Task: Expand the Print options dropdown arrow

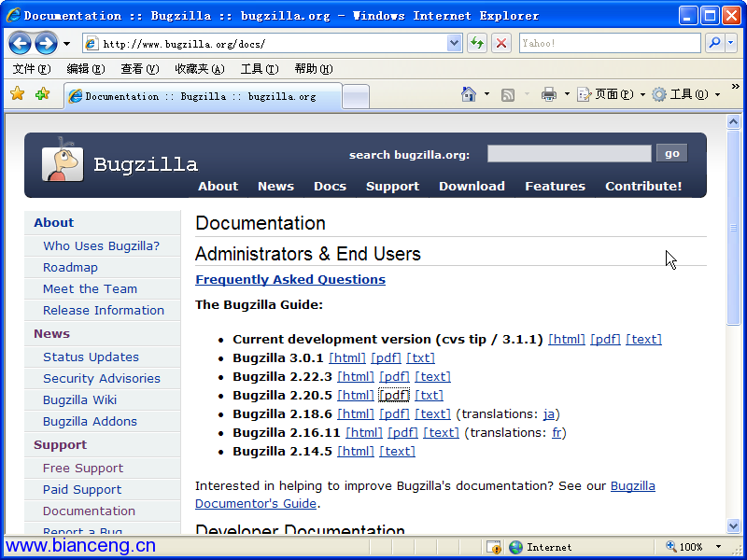Action: pos(567,94)
